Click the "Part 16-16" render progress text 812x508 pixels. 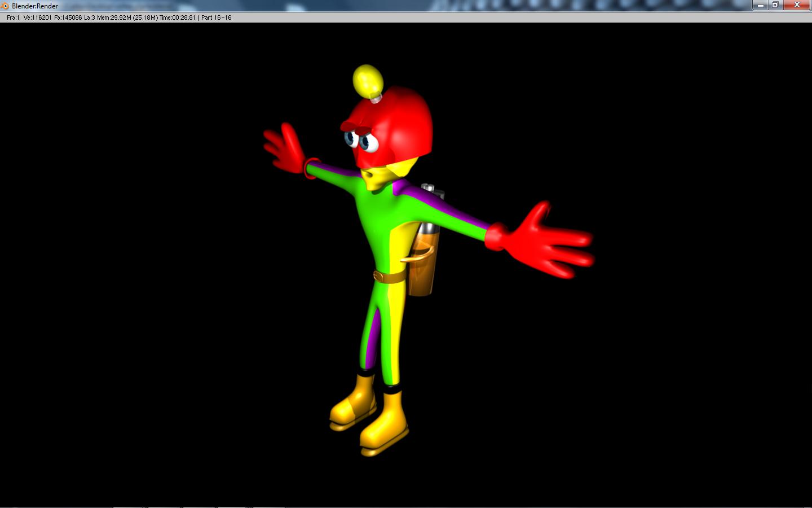[x=217, y=17]
